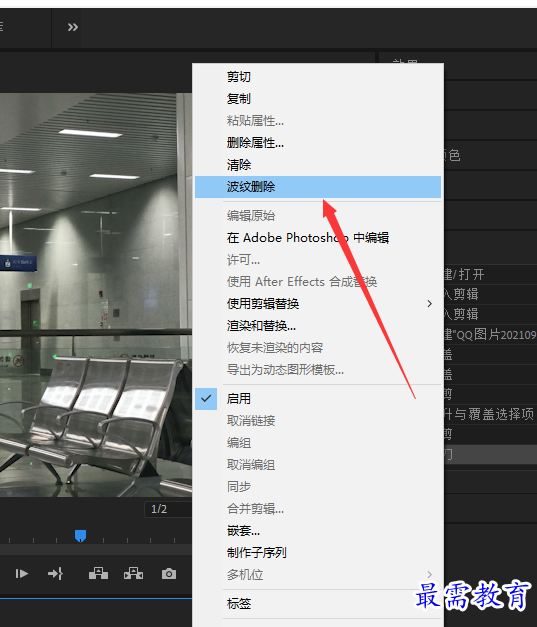
Task: Open the 1/2 playback resolution dropdown
Action: pos(168,509)
